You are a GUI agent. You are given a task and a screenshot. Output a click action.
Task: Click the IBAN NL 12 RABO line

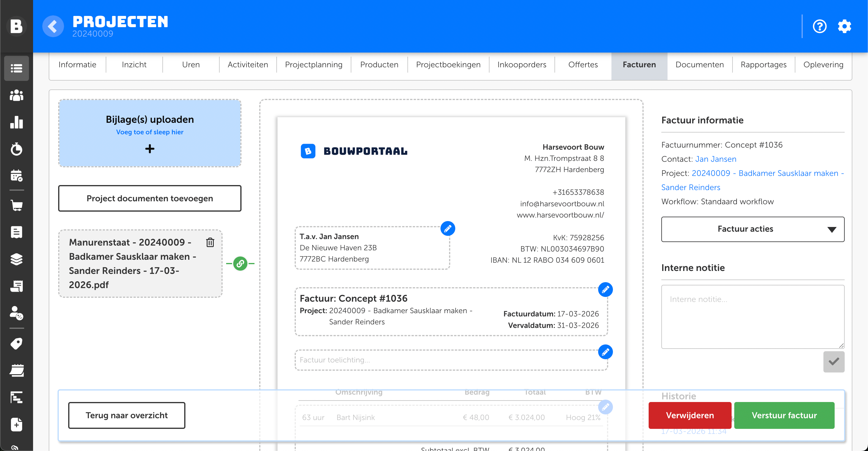pos(547,260)
